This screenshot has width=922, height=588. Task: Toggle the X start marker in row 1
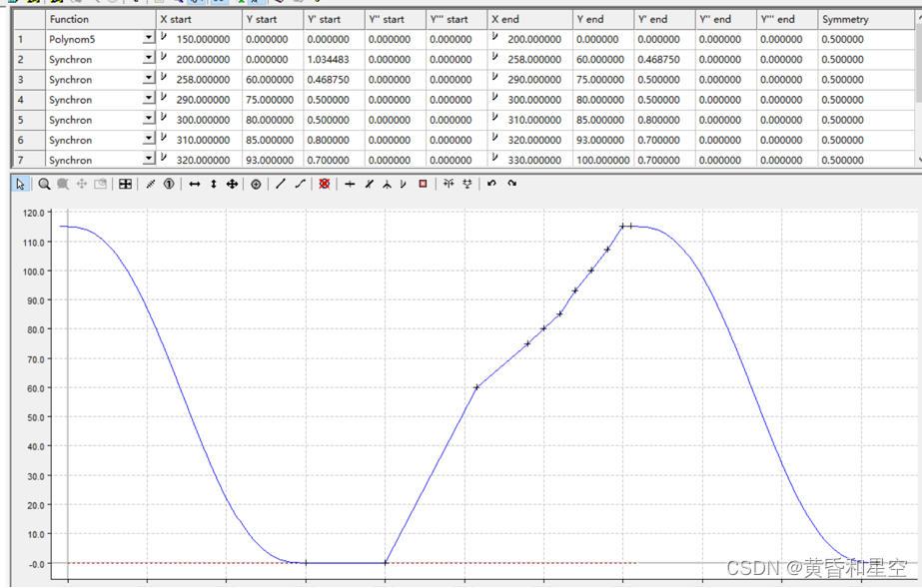pos(164,37)
